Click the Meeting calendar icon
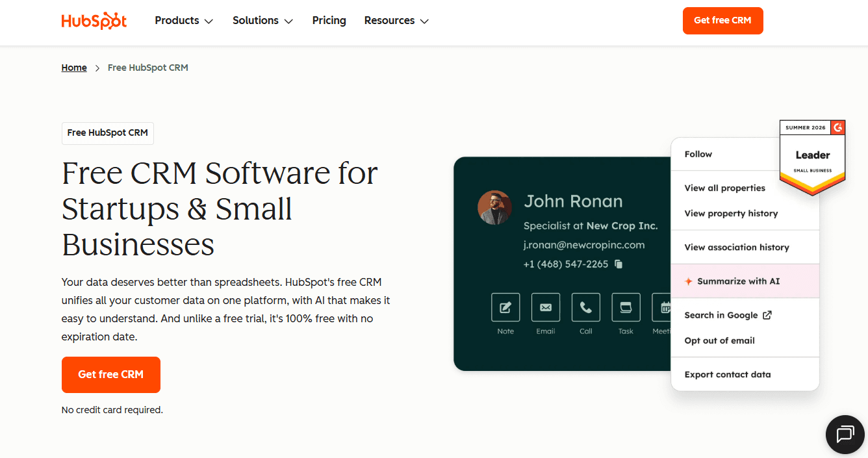Image resolution: width=868 pixels, height=458 pixels. click(662, 307)
